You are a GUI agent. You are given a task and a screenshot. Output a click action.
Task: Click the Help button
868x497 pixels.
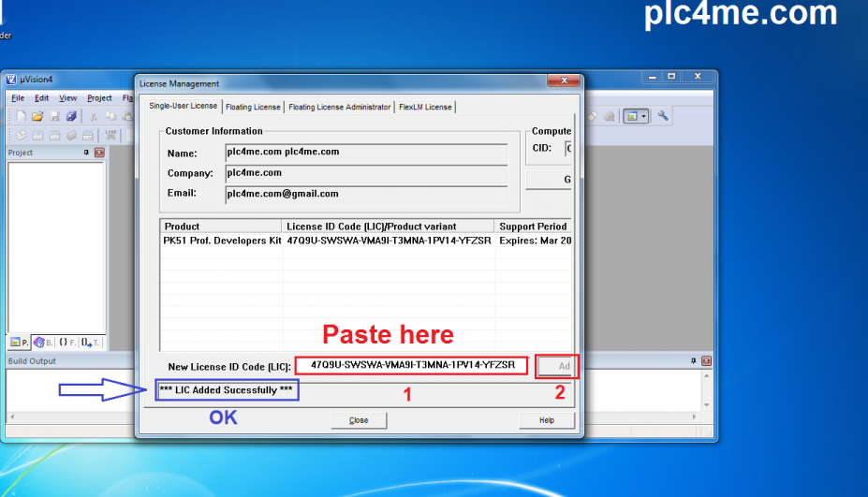click(x=546, y=420)
